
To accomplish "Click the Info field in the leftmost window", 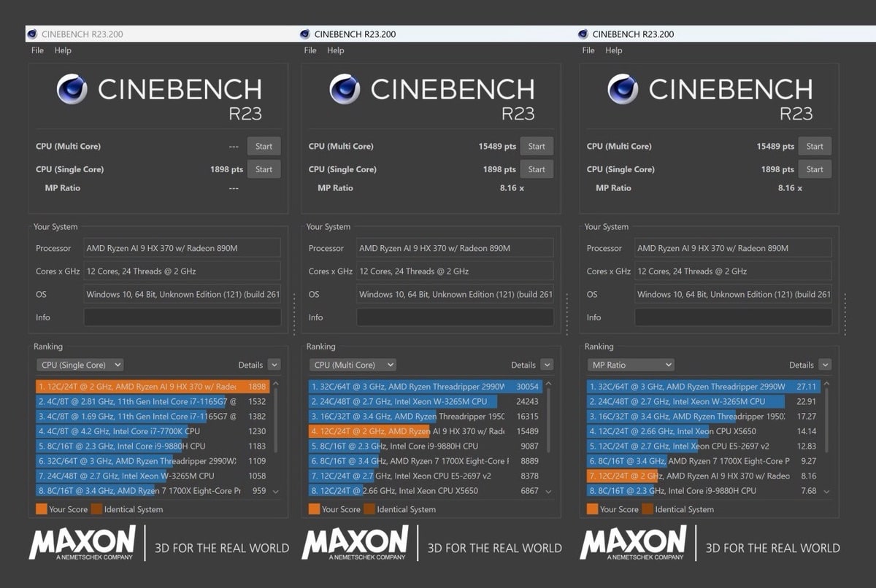I will click(182, 317).
